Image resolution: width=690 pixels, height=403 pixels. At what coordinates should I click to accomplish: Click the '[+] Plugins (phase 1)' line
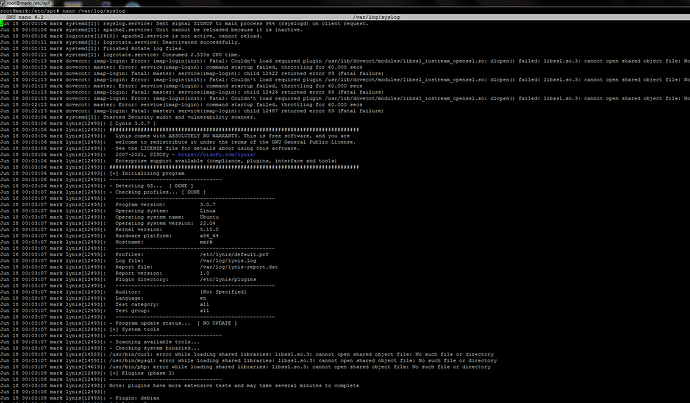[x=142, y=373]
